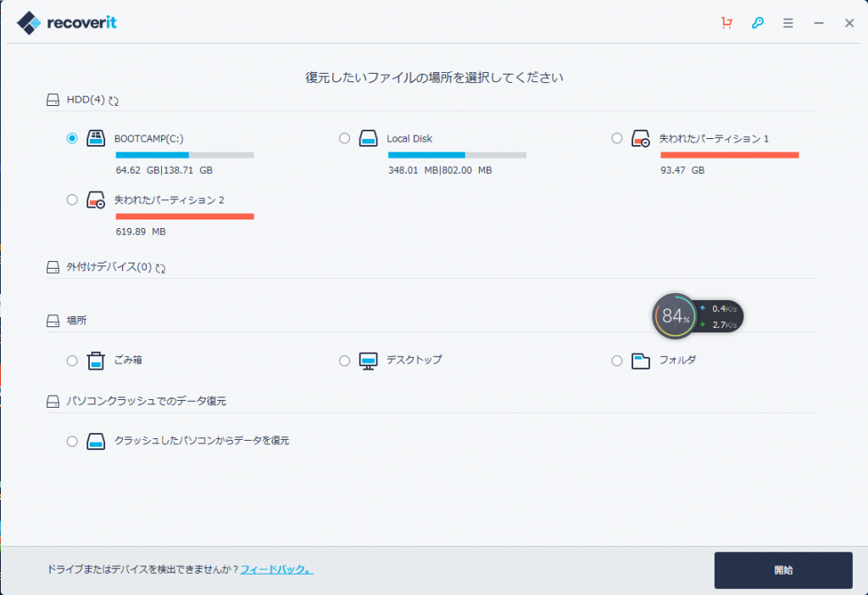Screen dimensions: 868x595
Task: Click the 93.47 GB size text
Action: pyautogui.click(x=682, y=170)
